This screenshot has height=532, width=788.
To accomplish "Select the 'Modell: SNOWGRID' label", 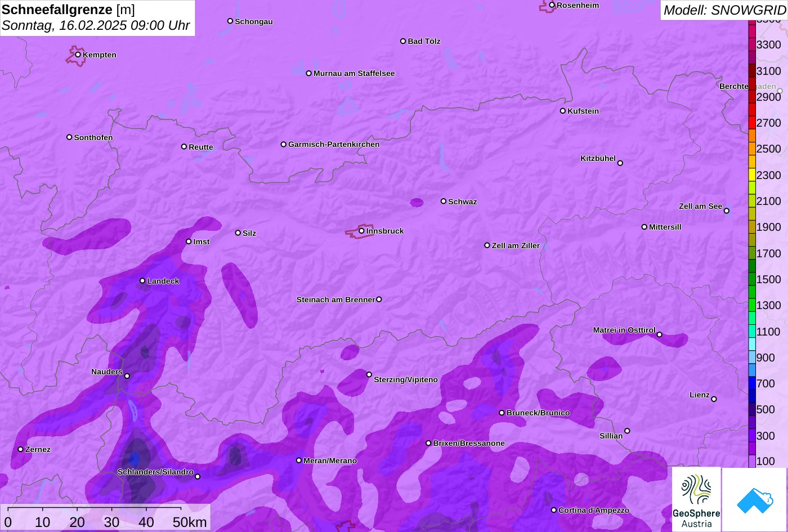I will click(x=724, y=10).
